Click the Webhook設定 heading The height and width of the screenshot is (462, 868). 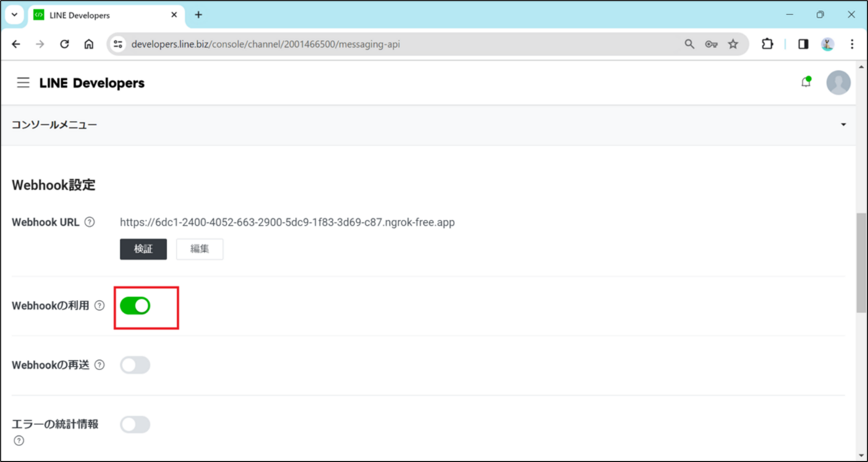54,185
